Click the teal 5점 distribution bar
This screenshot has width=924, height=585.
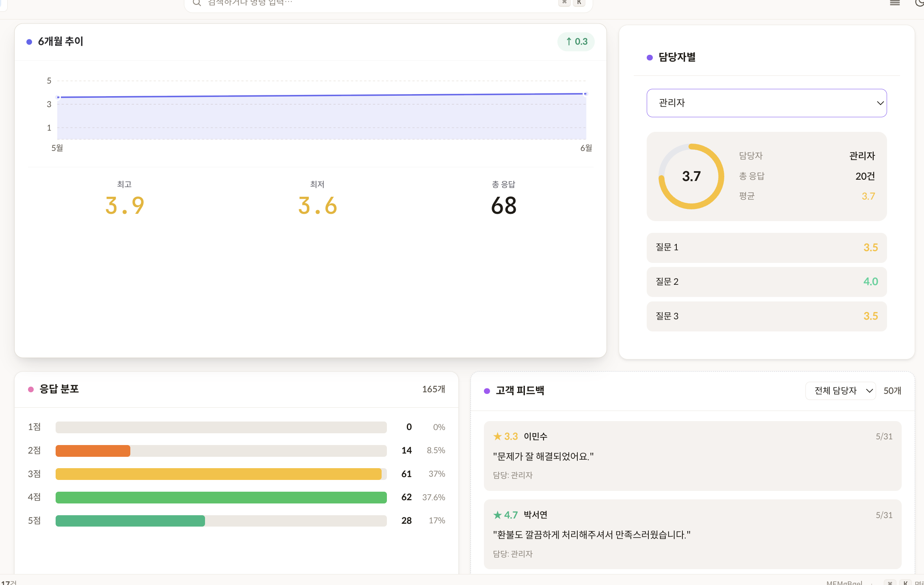pyautogui.click(x=130, y=521)
